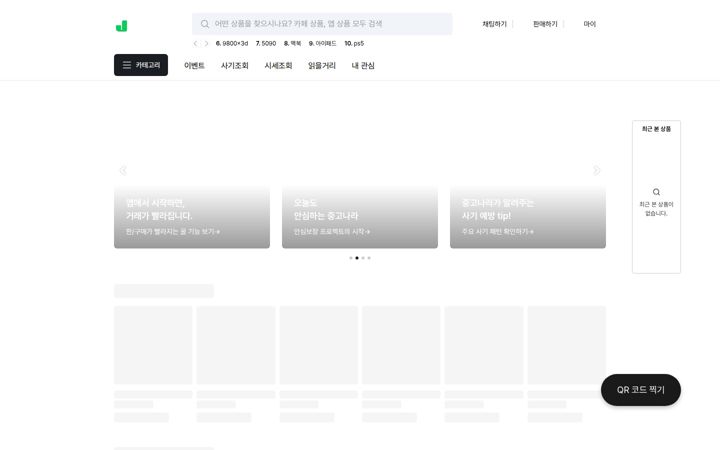Select trending keyword 아이패드

(322, 44)
